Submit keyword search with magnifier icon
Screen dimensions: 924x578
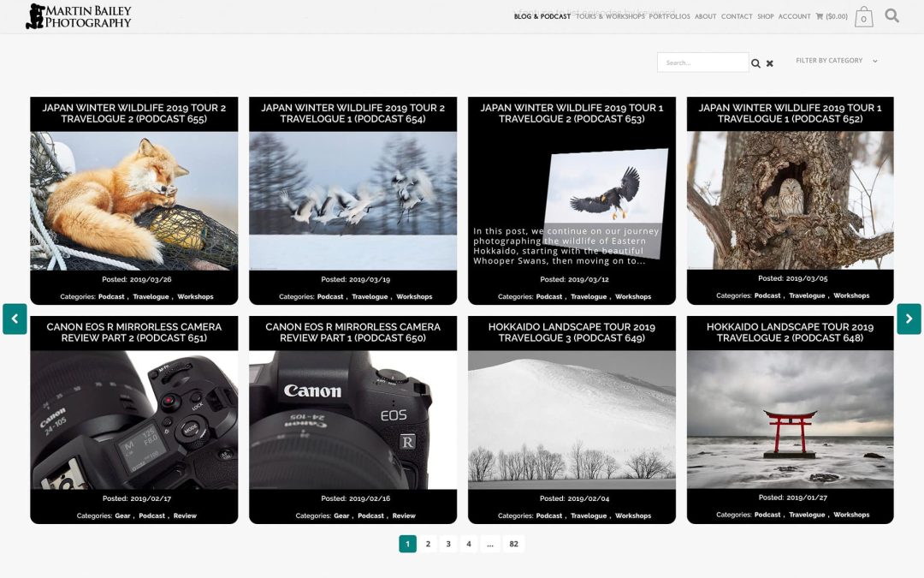point(755,63)
